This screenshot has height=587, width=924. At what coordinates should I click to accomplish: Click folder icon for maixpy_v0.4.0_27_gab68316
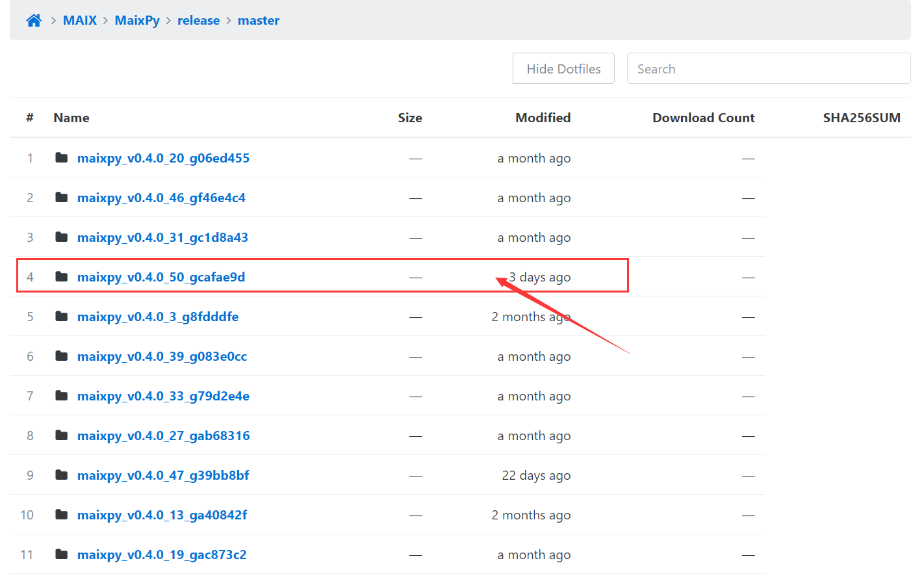62,436
